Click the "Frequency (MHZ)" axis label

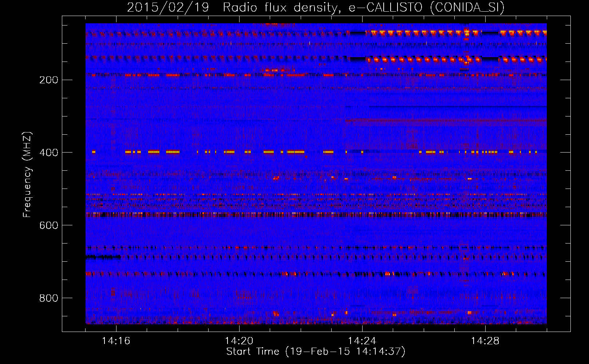pyautogui.click(x=27, y=174)
